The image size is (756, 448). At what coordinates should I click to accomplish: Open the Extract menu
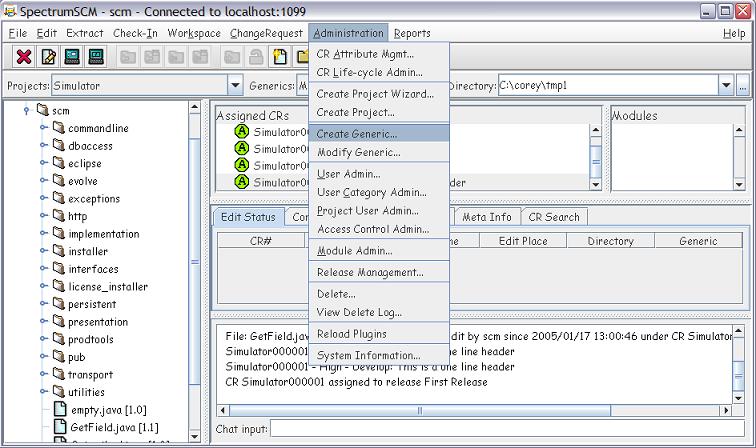click(85, 33)
